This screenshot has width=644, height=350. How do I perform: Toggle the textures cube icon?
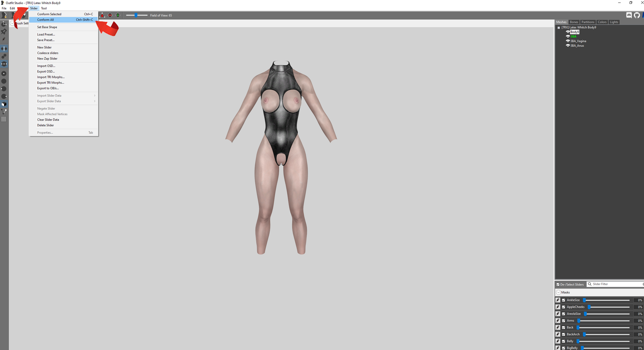click(4, 104)
